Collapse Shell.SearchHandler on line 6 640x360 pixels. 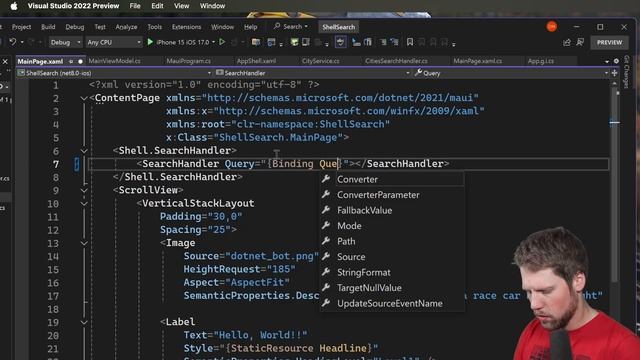point(84,151)
